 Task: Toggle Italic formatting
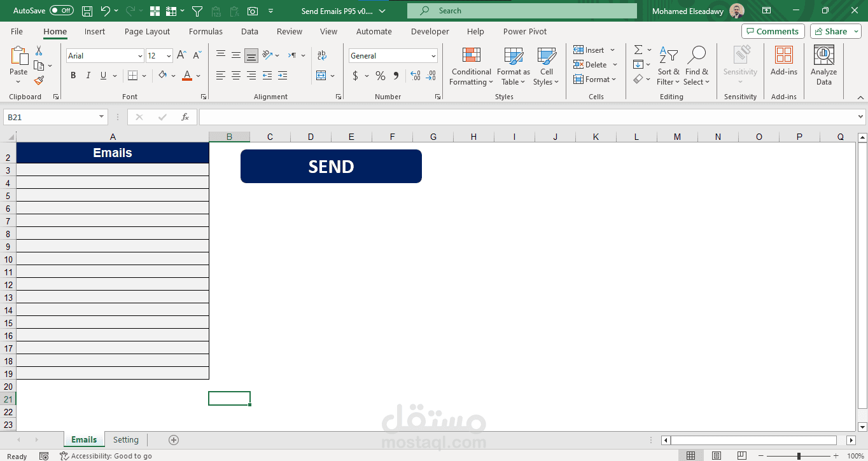pos(88,76)
